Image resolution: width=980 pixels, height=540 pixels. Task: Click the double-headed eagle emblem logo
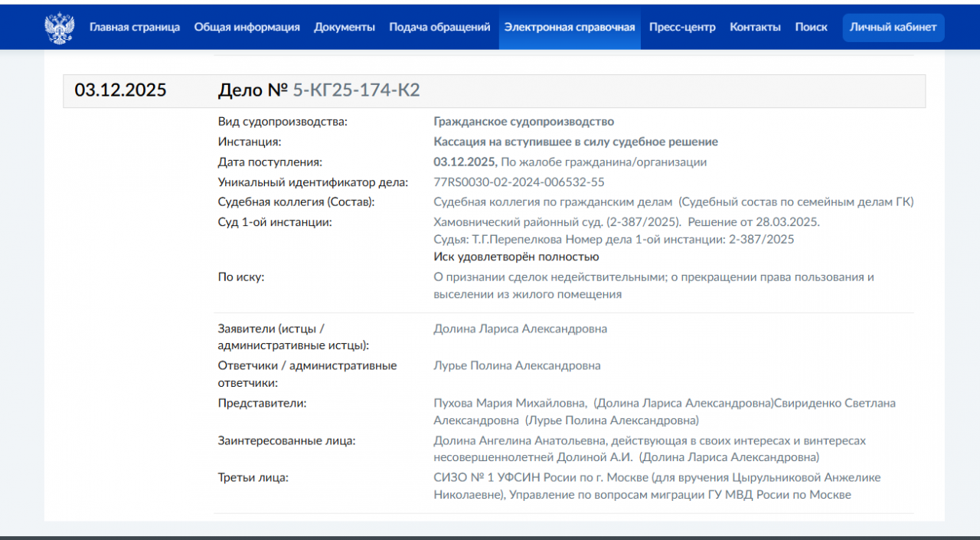pyautogui.click(x=60, y=28)
